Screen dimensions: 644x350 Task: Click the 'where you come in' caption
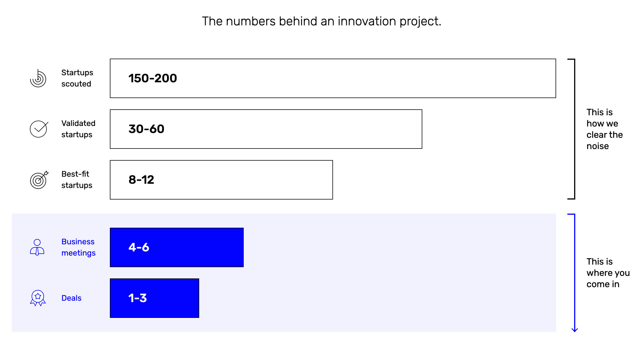[x=608, y=273]
